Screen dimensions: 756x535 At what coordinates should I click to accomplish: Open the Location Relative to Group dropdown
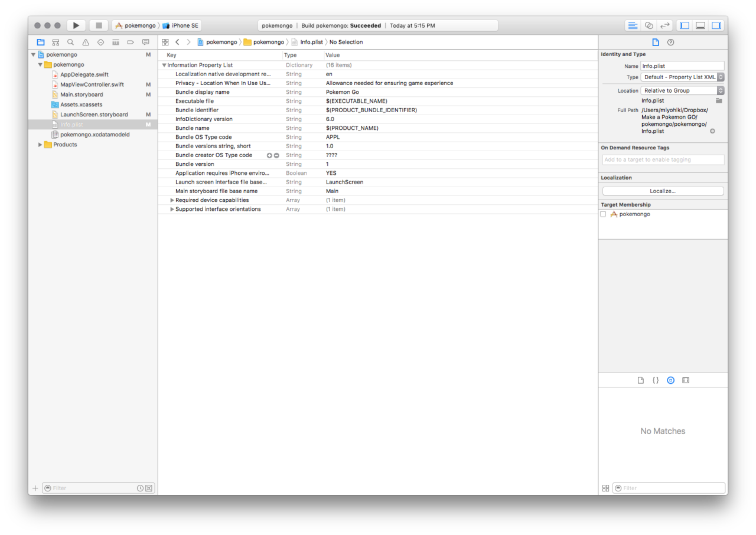(683, 90)
